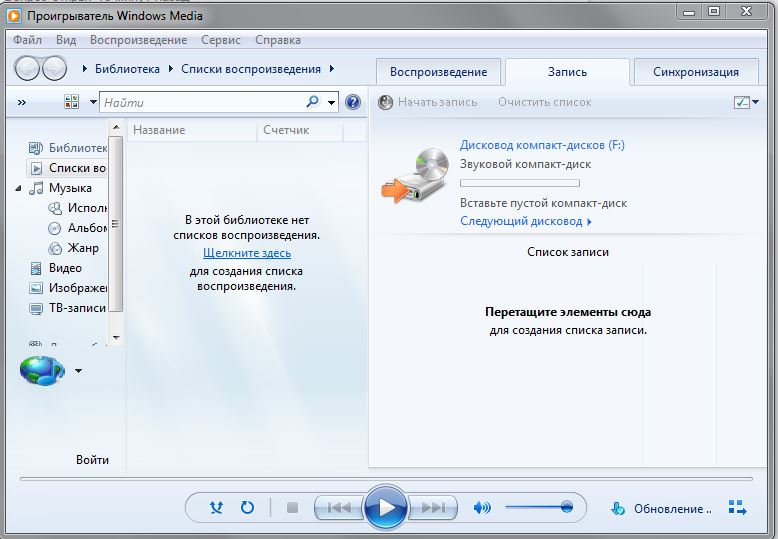Screen dimensions: 778x539
Task: Click Очистить список button
Action: (x=544, y=102)
